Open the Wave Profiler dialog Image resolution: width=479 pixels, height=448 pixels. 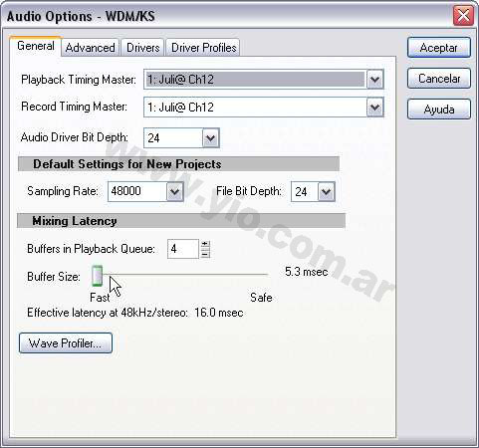tap(66, 343)
